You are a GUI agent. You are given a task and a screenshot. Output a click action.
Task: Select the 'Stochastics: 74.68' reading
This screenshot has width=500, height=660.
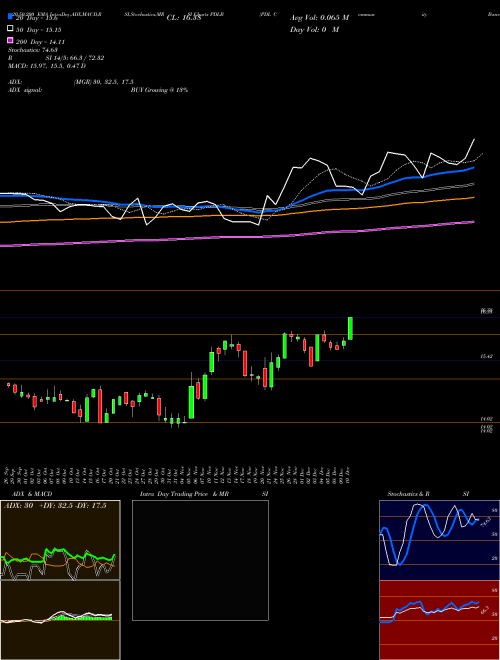pos(32,50)
